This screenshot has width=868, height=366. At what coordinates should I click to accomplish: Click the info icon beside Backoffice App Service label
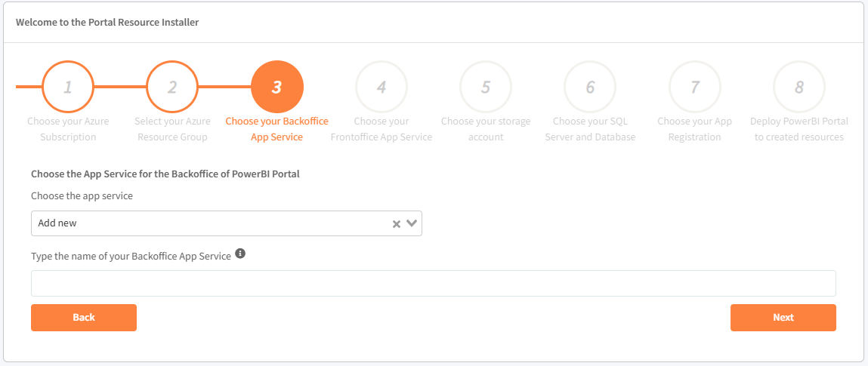click(240, 254)
